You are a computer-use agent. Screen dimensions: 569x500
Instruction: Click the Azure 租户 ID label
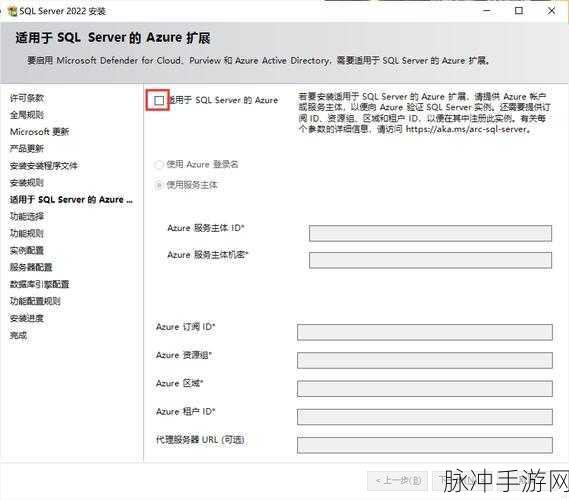click(186, 412)
